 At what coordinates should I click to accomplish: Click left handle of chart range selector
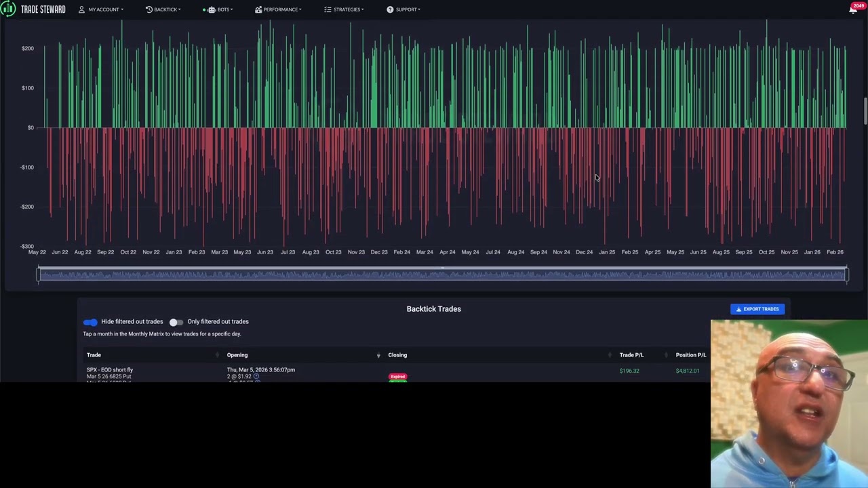38,274
